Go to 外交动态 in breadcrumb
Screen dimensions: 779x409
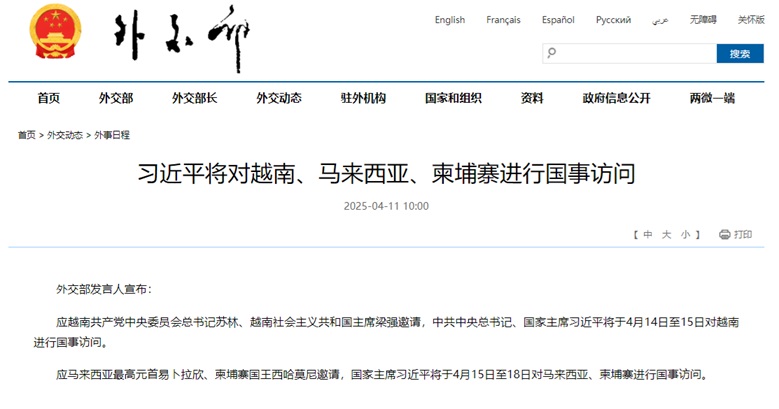65,135
